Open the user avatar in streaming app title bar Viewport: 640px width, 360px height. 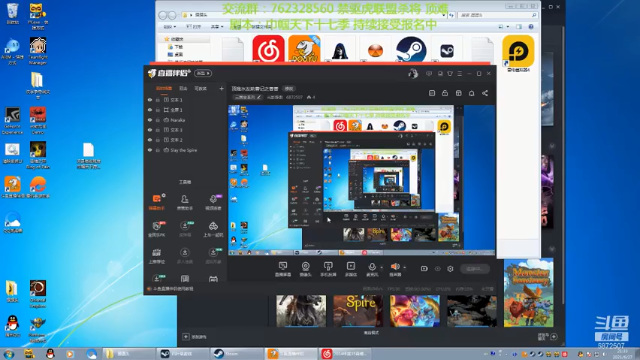[413, 73]
